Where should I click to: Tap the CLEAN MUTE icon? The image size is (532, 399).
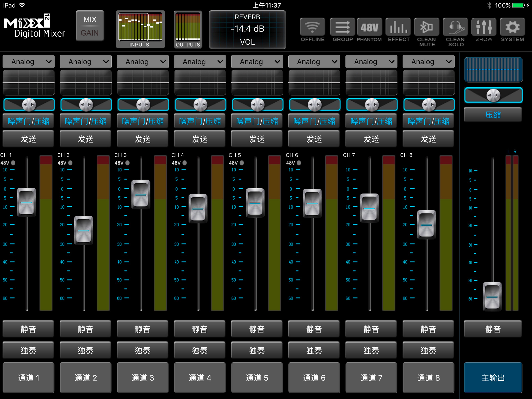coord(427,27)
